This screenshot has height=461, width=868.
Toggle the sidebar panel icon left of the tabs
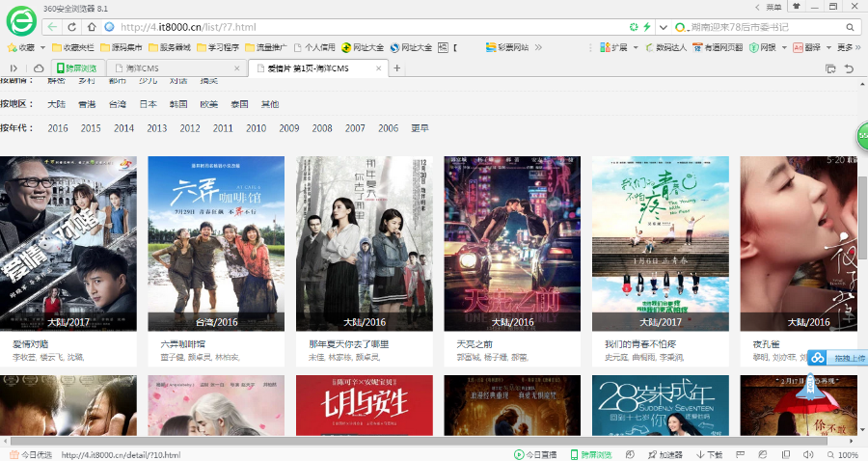coord(14,68)
